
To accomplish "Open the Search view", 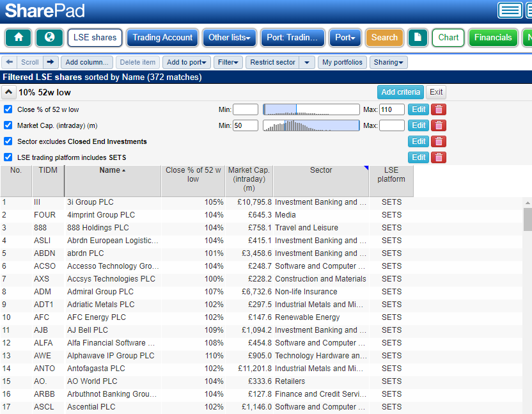I will pyautogui.click(x=384, y=37).
